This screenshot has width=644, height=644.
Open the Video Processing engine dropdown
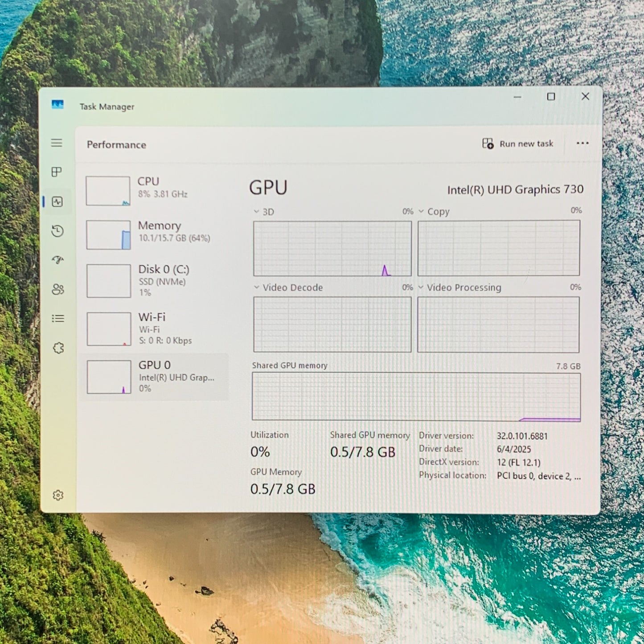pyautogui.click(x=421, y=287)
